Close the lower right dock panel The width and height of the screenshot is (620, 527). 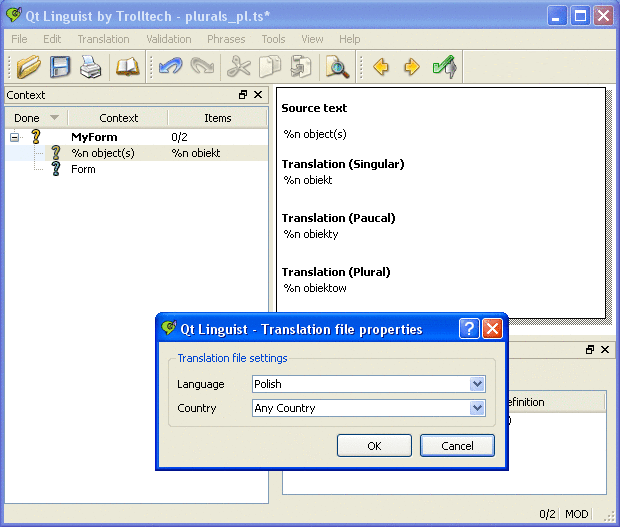(605, 349)
